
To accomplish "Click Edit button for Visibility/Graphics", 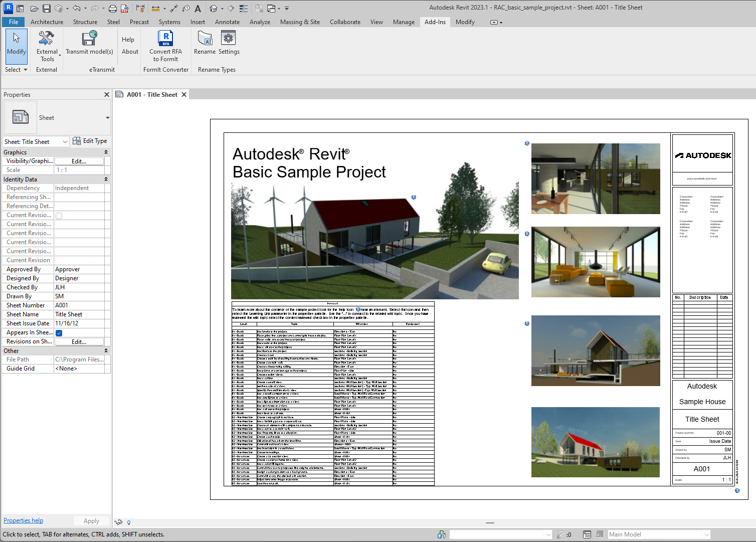I will pyautogui.click(x=79, y=161).
